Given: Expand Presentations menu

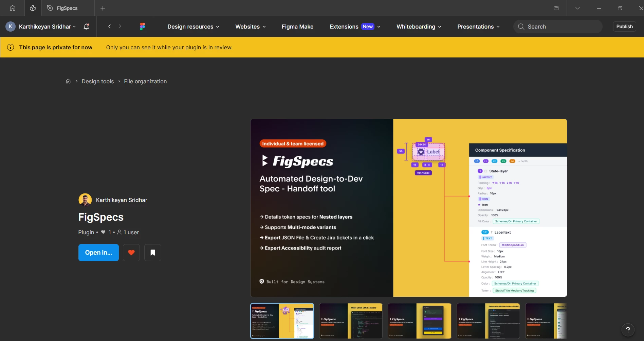Looking at the screenshot, I should [x=478, y=27].
